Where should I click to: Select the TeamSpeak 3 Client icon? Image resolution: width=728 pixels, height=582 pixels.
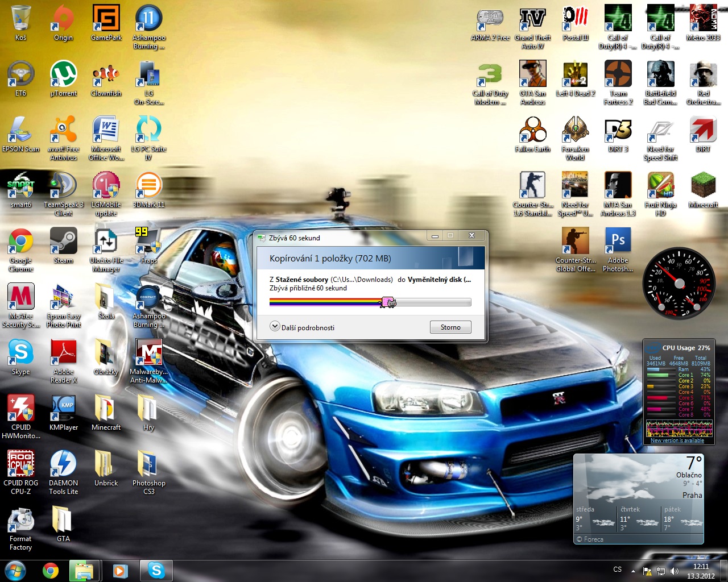(64, 194)
